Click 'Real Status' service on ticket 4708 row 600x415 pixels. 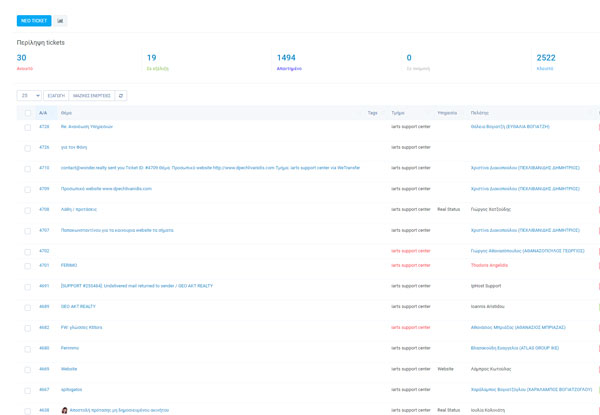point(448,210)
